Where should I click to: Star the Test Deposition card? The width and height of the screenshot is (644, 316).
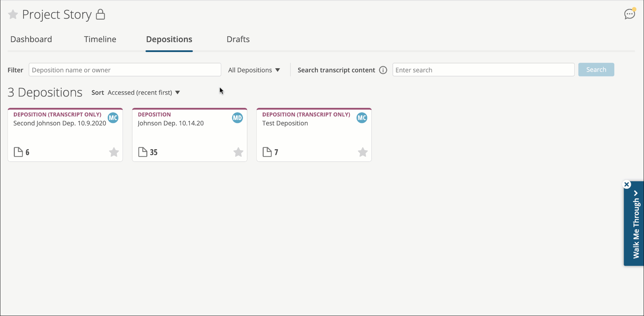pos(363,152)
